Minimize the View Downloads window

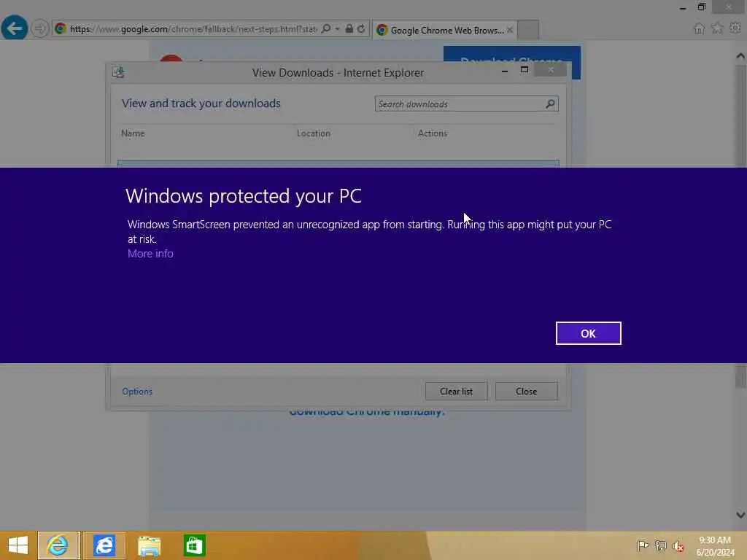point(505,71)
